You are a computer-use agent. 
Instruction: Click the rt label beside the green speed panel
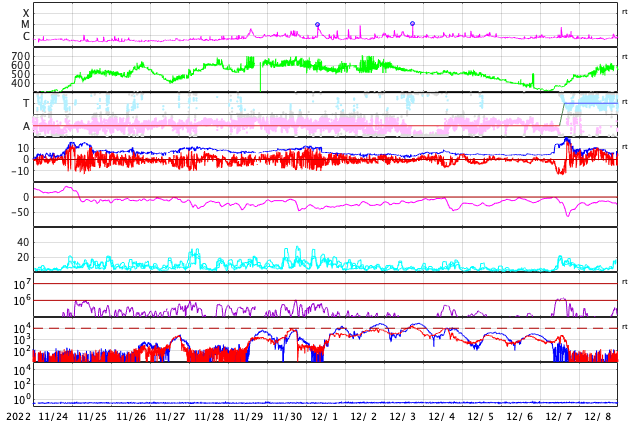[625, 57]
